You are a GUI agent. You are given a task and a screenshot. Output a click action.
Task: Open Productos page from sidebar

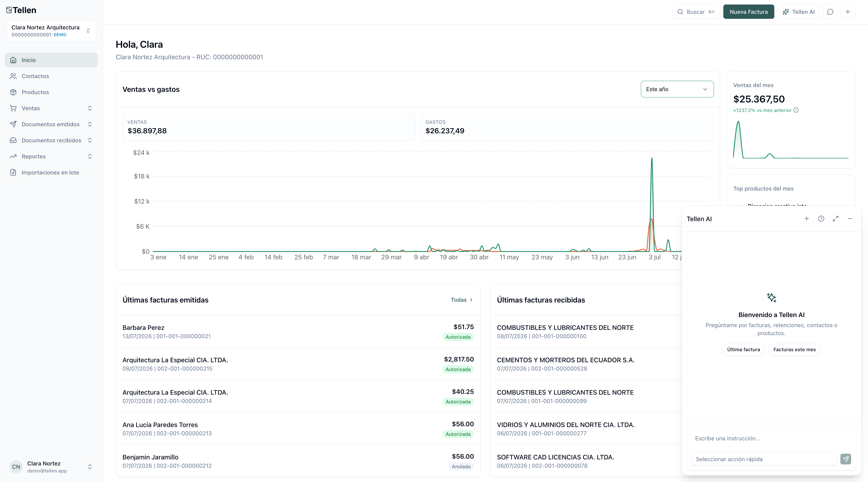point(51,92)
